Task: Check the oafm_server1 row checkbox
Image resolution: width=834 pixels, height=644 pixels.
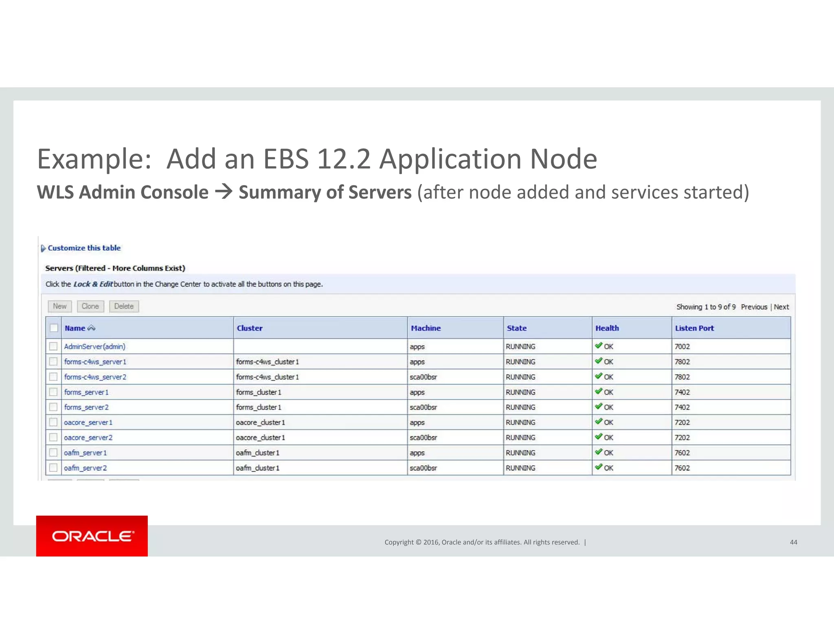Action: pyautogui.click(x=53, y=453)
